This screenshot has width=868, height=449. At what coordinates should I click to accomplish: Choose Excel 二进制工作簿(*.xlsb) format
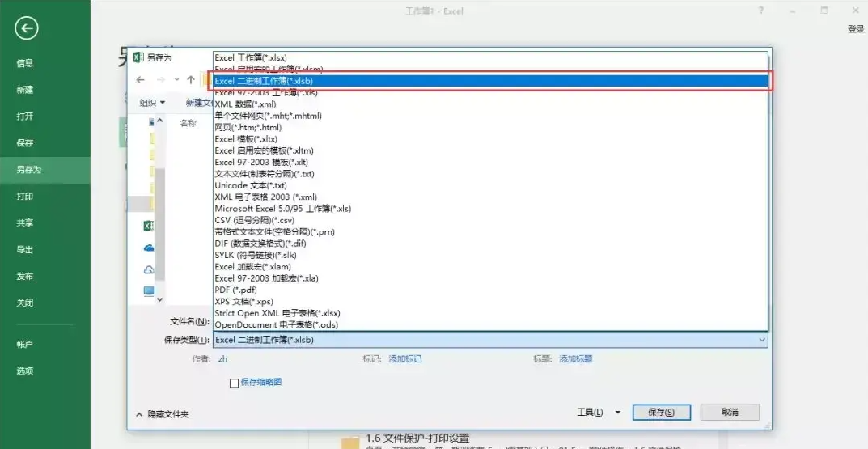(x=490, y=81)
